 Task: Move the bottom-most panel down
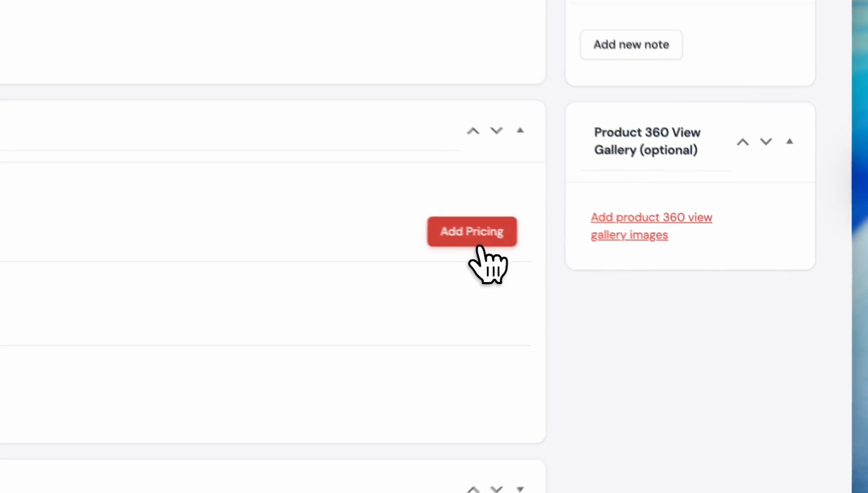pos(497,489)
